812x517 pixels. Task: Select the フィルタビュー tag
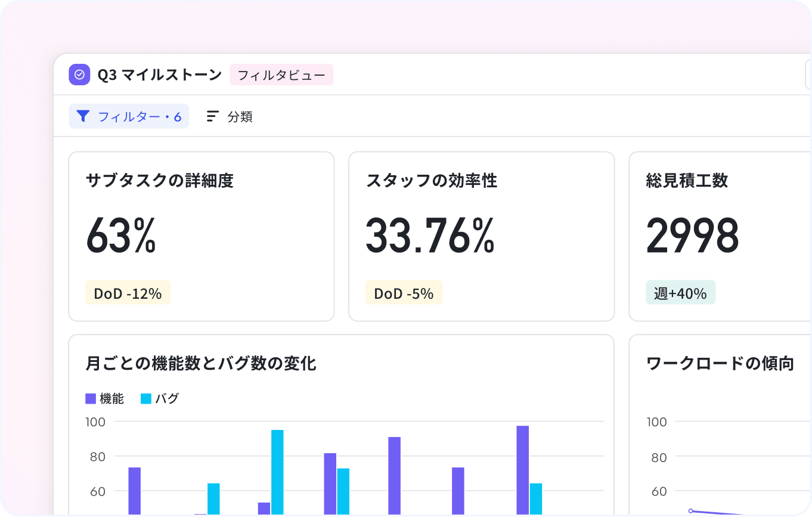click(281, 75)
